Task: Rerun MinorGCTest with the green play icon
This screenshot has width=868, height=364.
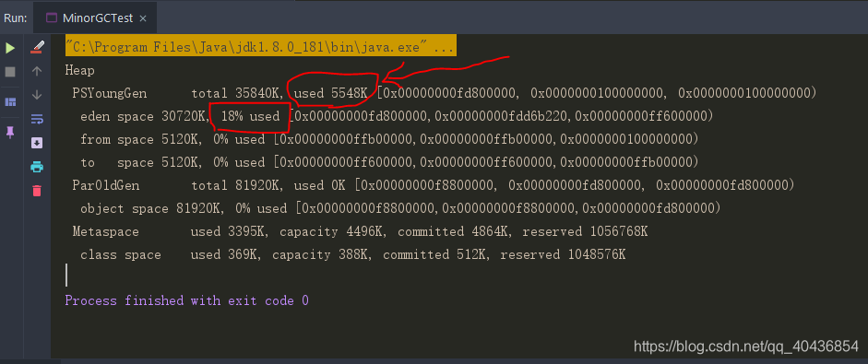Action: point(10,48)
